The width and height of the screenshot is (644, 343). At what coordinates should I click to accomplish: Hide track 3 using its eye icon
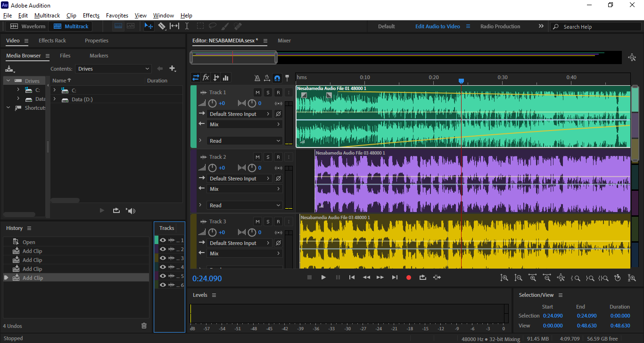(163, 258)
